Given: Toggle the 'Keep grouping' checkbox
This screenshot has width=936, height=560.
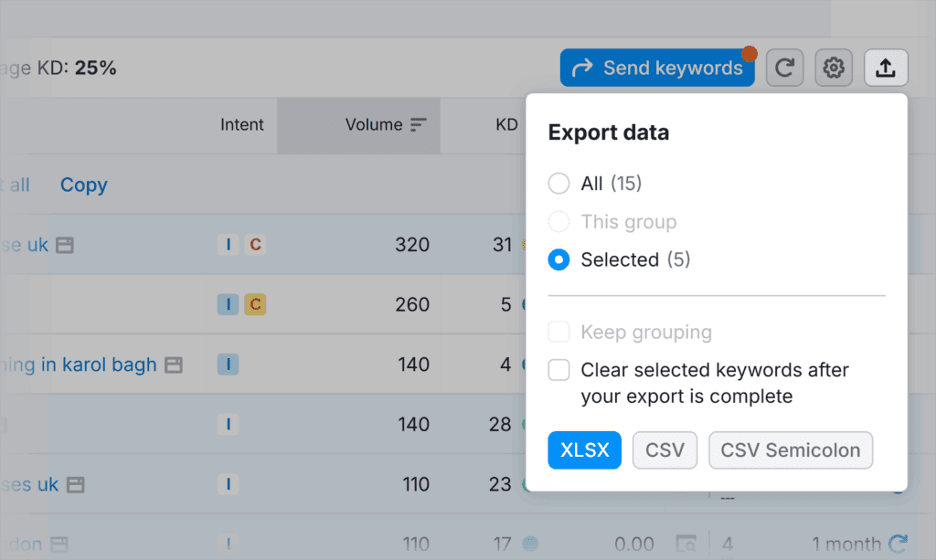Looking at the screenshot, I should pos(558,332).
